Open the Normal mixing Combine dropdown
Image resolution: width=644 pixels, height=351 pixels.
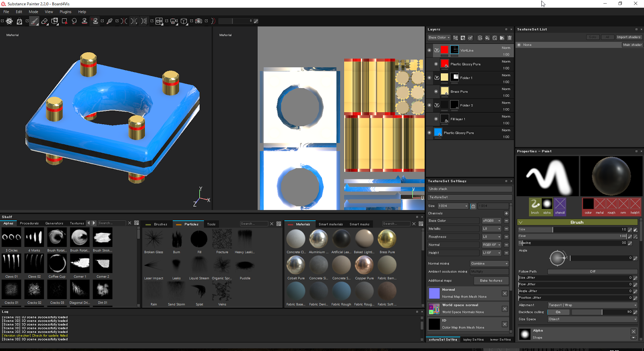pos(489,264)
